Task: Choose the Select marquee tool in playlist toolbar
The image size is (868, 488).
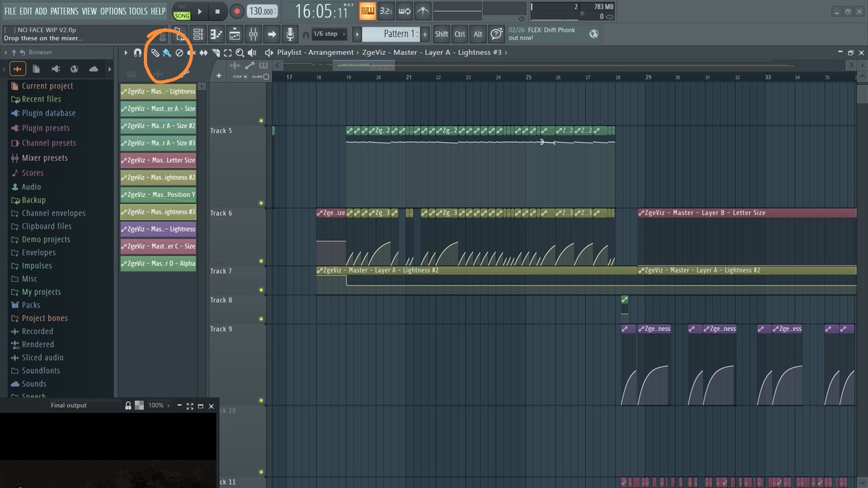Action: (x=228, y=53)
